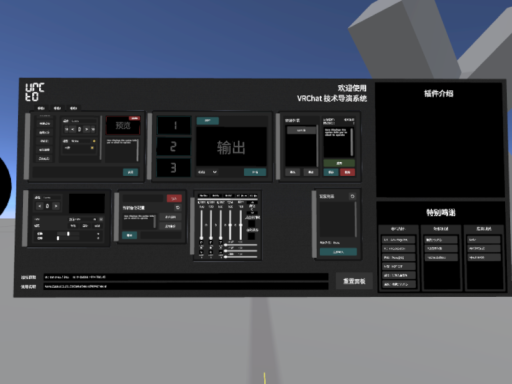This screenshot has height=384, width=512.
Task: Click first entry in middle 特别鸣谢 column
Action: click(441, 240)
